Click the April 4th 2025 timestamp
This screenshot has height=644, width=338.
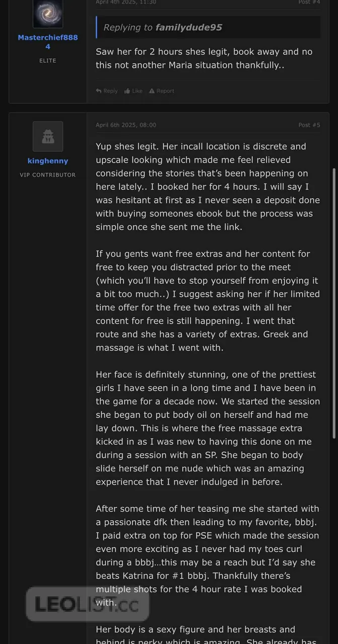point(126,2)
